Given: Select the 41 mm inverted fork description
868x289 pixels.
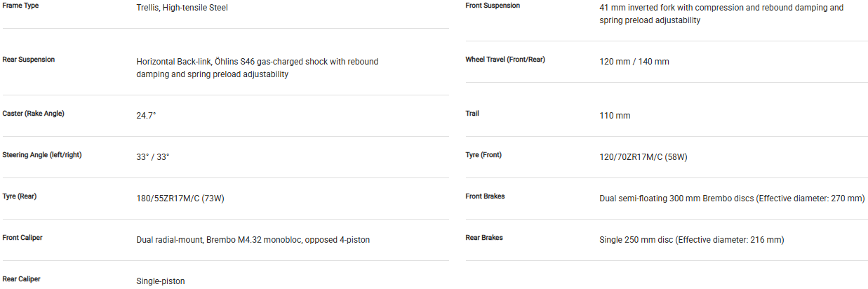Looking at the screenshot, I should (721, 14).
